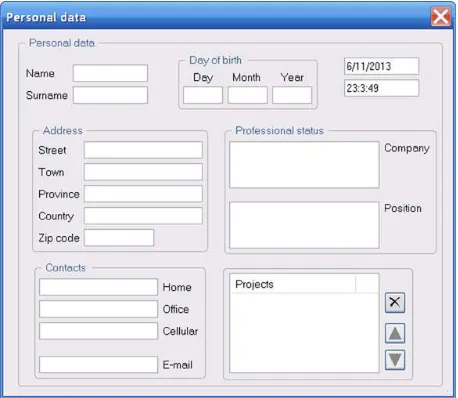Focus the Zip code field
This screenshot has height=398, width=458.
click(x=119, y=238)
